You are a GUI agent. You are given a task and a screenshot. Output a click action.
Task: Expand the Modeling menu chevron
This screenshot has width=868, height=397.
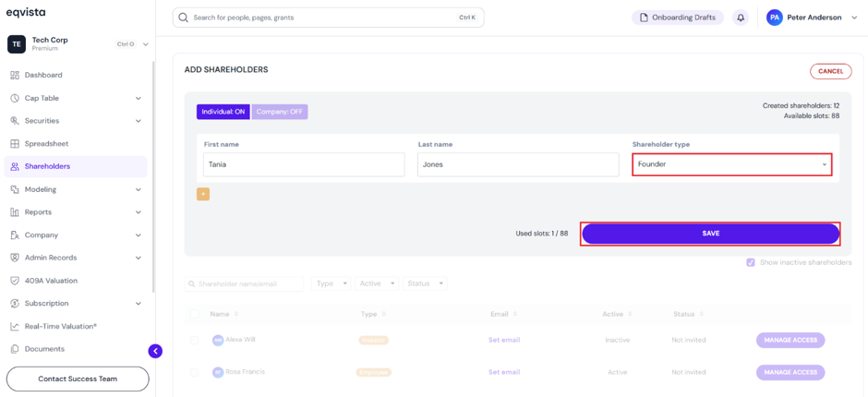coord(139,189)
